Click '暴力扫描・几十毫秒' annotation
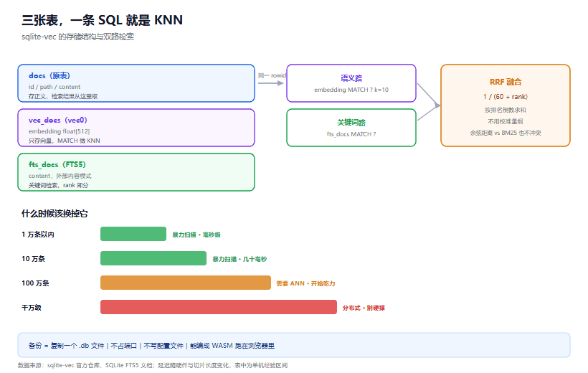Image resolution: width=588 pixels, height=373 pixels. pyautogui.click(x=240, y=259)
